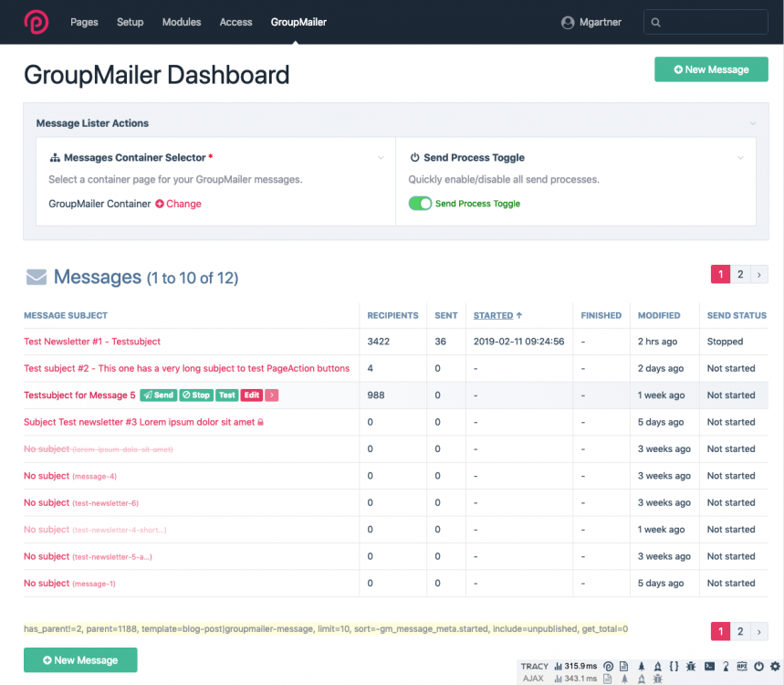Image resolution: width=784 pixels, height=685 pixels.
Task: Click the Tracy curly braces icon
Action: tap(674, 667)
